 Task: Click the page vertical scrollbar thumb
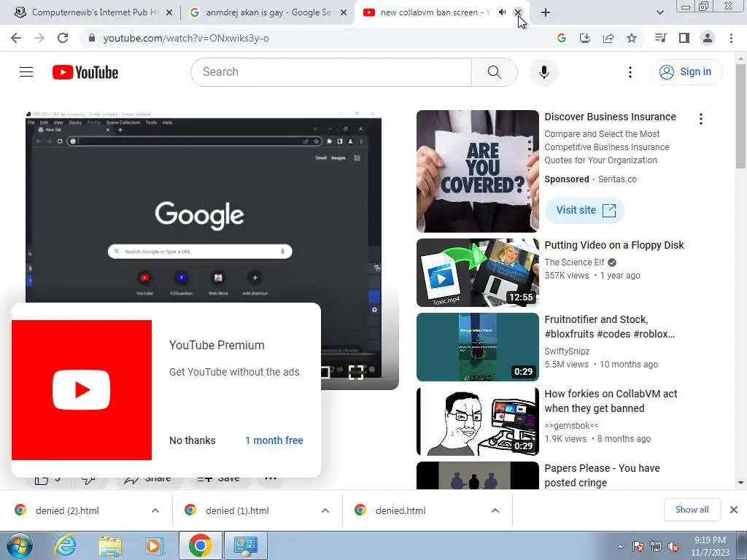740,116
